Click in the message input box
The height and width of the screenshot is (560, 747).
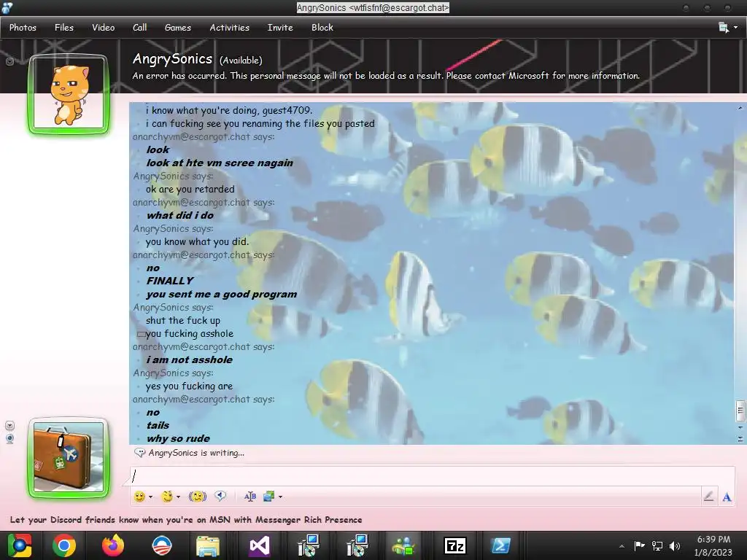432,476
